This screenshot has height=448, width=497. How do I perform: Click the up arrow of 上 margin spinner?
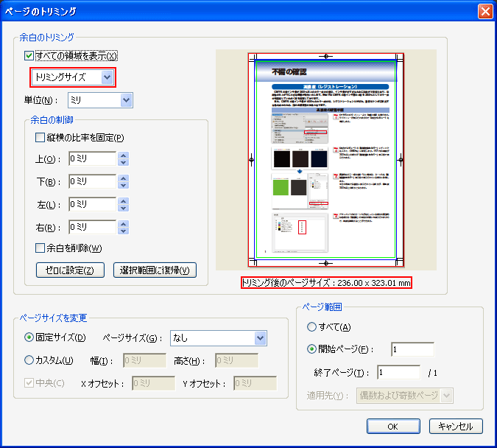pyautogui.click(x=124, y=155)
